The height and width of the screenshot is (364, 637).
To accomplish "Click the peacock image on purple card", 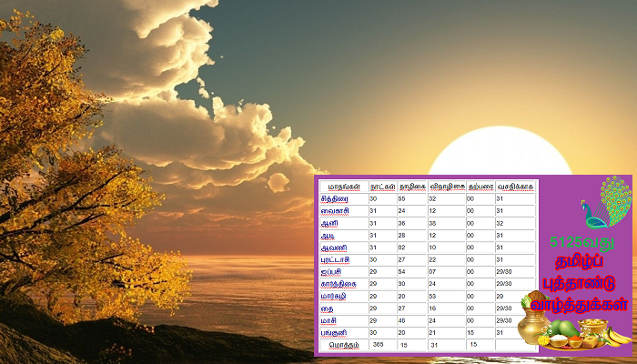I will [x=606, y=202].
